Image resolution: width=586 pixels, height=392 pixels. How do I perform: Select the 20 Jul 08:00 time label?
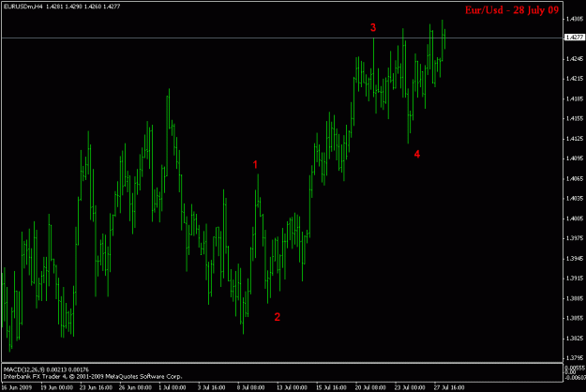pos(370,387)
